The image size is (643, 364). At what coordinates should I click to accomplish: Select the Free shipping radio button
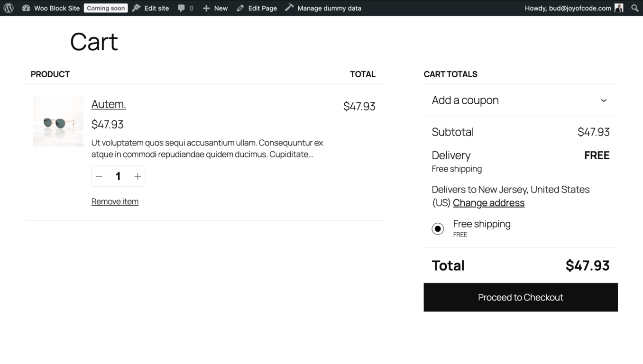click(438, 228)
